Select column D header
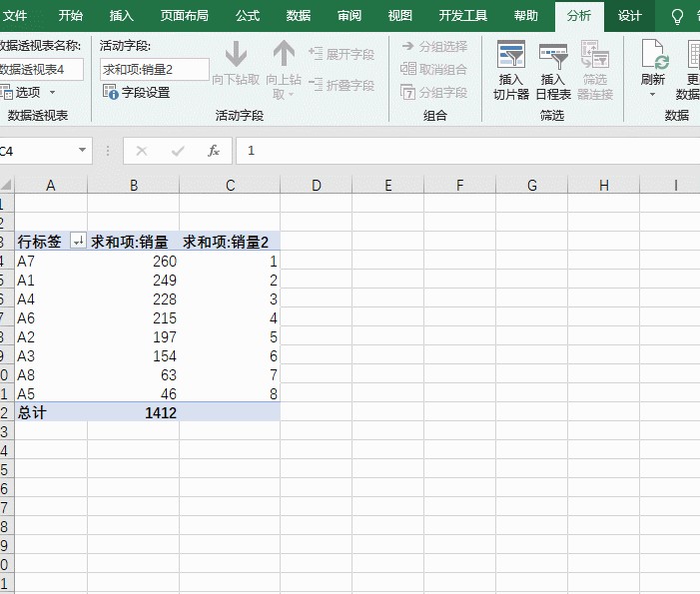This screenshot has height=594, width=700. click(317, 185)
